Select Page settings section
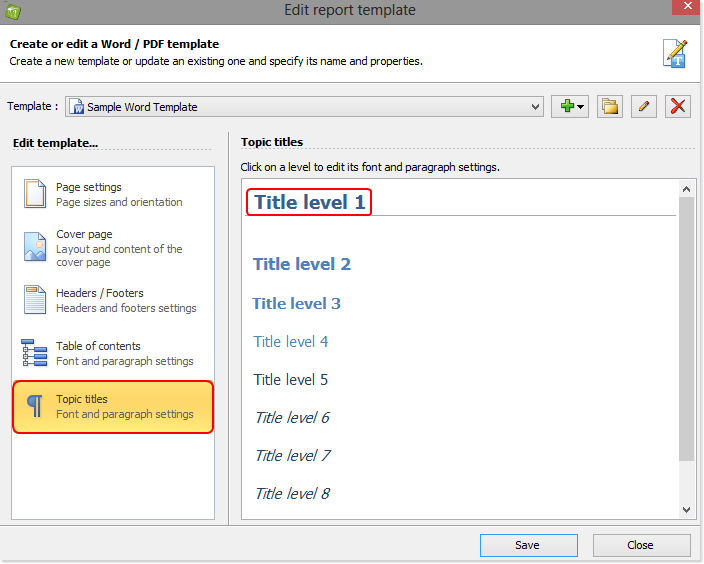This screenshot has width=704, height=564. [113, 194]
